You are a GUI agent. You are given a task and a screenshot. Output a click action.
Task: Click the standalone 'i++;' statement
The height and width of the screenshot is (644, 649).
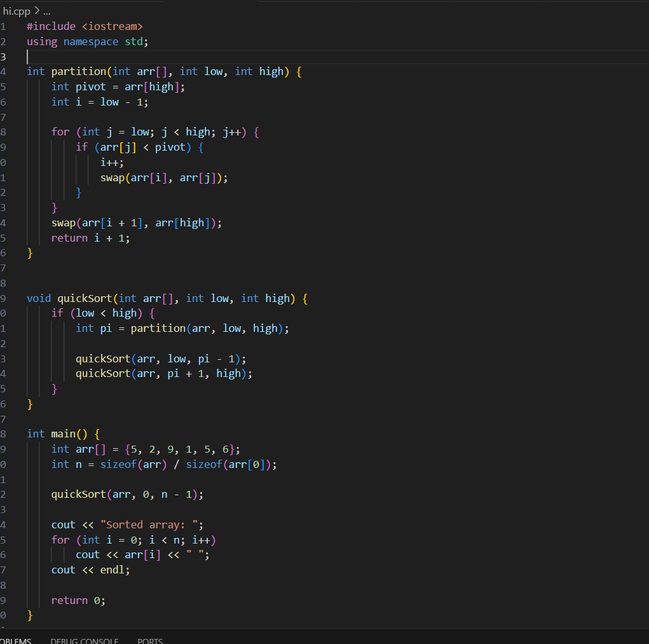pyautogui.click(x=112, y=163)
